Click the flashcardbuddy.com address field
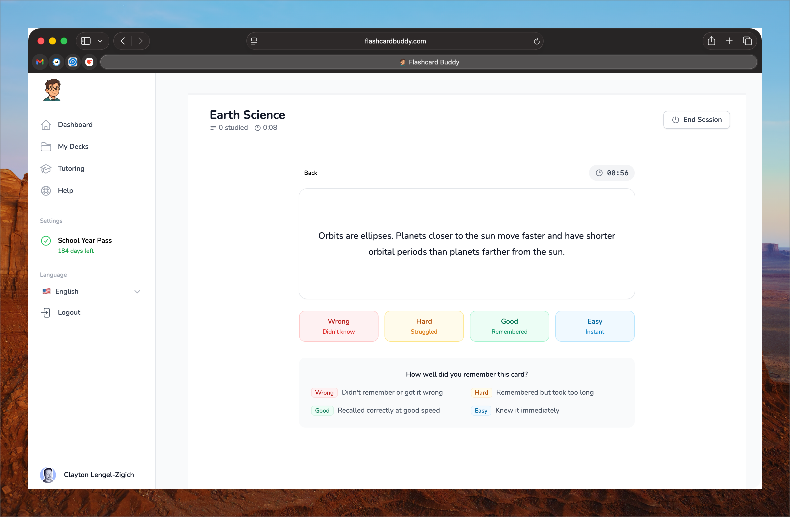This screenshot has width=790, height=517. (x=395, y=41)
